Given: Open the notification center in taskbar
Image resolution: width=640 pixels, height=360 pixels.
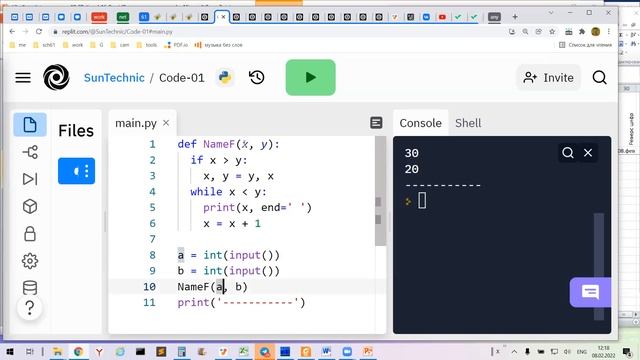Looking at the screenshot, I should pyautogui.click(x=627, y=351).
